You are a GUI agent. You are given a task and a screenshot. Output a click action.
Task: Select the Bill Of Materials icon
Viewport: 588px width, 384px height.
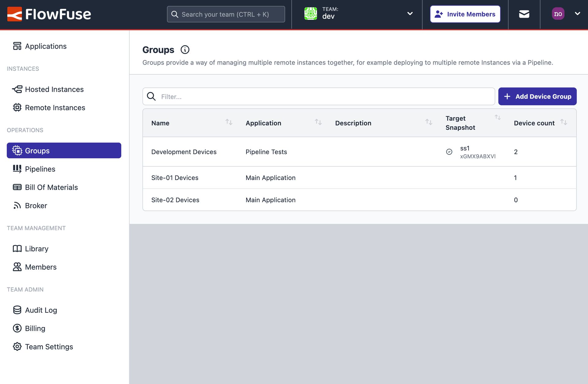pos(17,187)
